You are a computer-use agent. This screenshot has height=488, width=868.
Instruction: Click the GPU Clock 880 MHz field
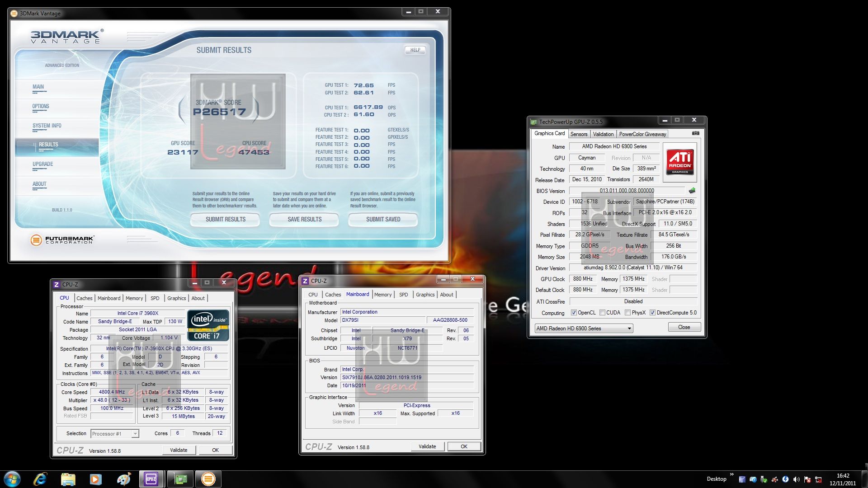click(x=583, y=279)
